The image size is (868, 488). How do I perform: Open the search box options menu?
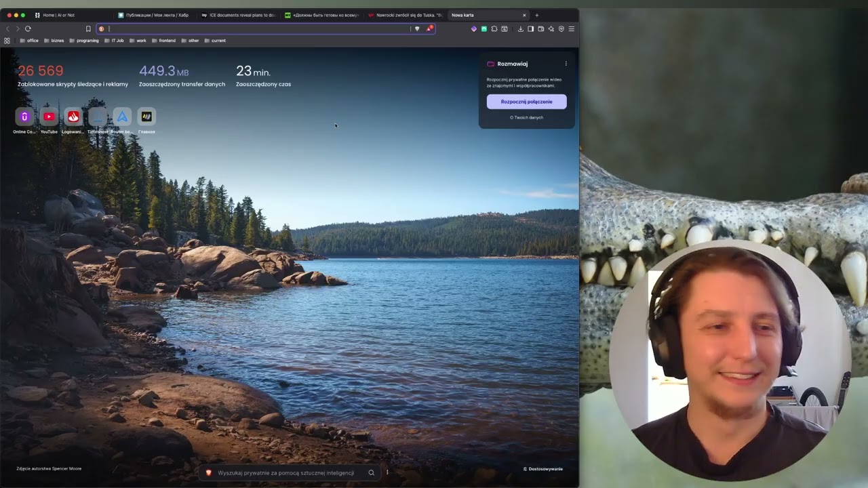tap(387, 472)
